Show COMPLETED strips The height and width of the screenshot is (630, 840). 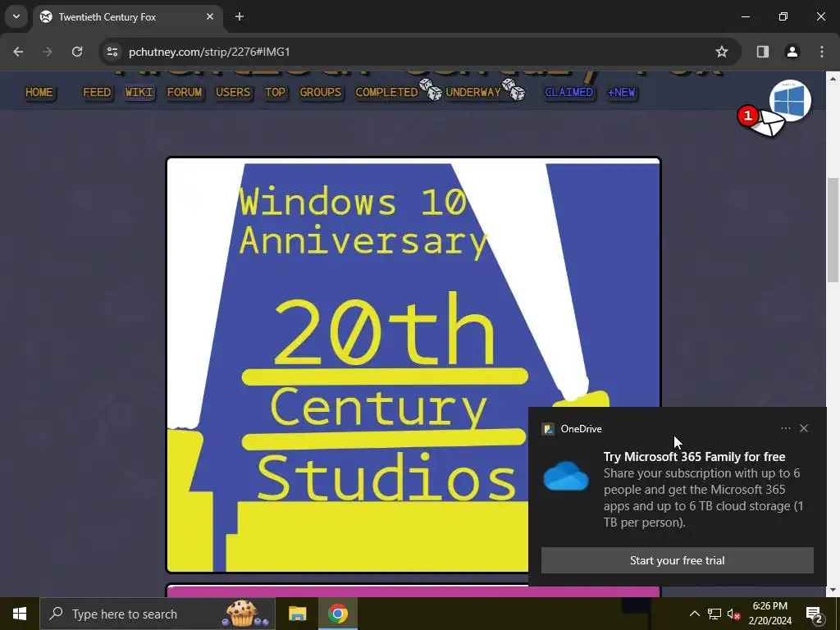coord(386,92)
